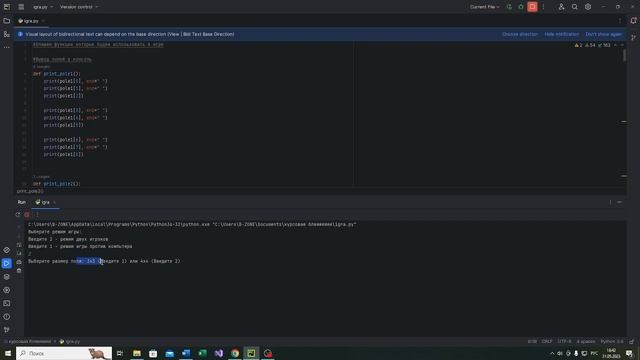Click the print_pole2 function definition line
Screen dimensions: 640x360
pyautogui.click(x=57, y=184)
